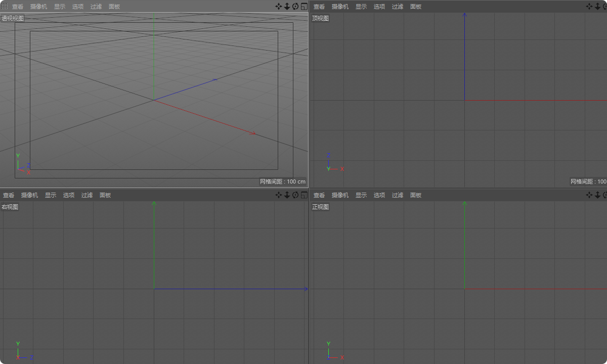
Task: Click the rotate camera icon in perspective viewport
Action: click(x=295, y=7)
